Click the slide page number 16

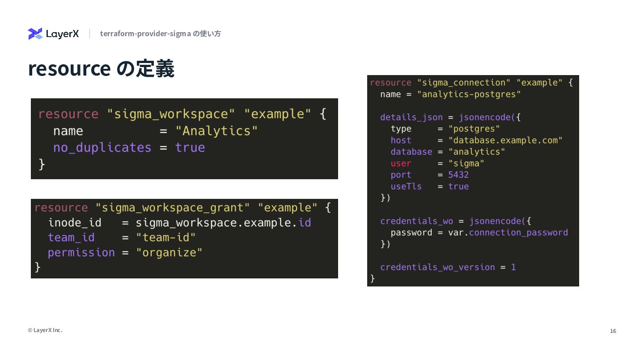pyautogui.click(x=613, y=331)
